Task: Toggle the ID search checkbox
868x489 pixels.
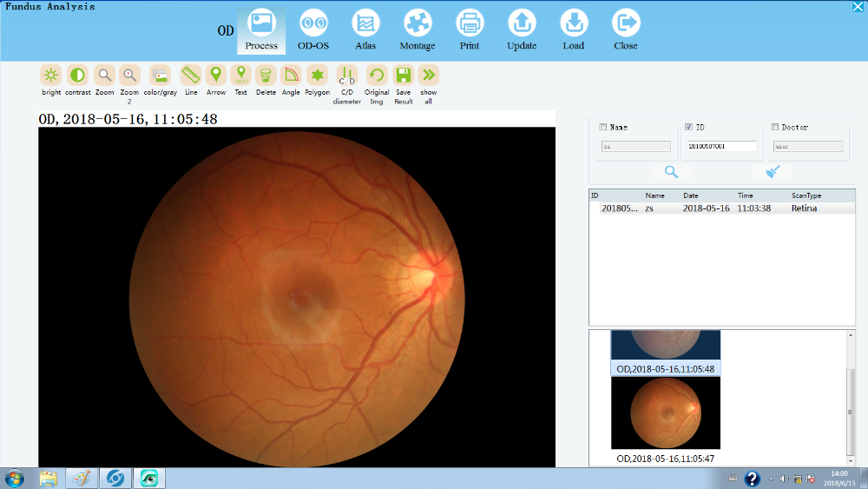Action: (688, 127)
